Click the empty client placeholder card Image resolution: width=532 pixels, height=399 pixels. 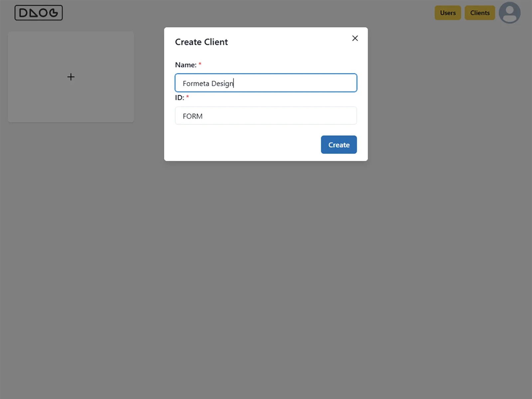(70, 77)
